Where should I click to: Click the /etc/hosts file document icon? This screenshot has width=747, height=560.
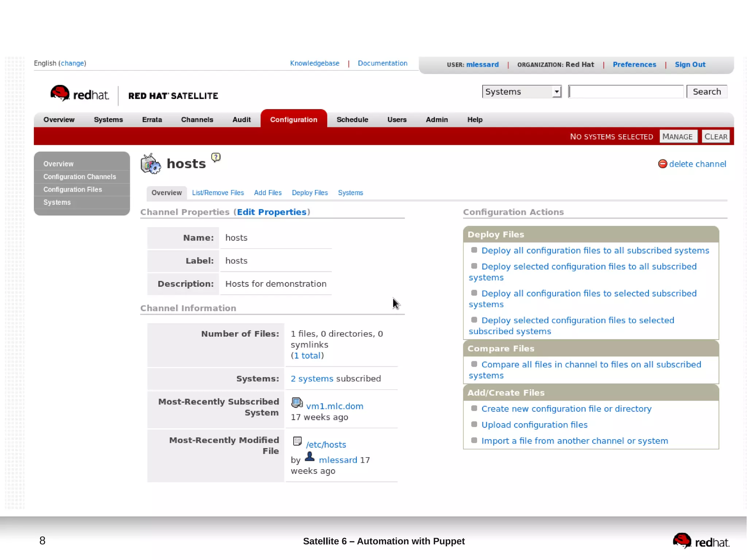(x=297, y=441)
